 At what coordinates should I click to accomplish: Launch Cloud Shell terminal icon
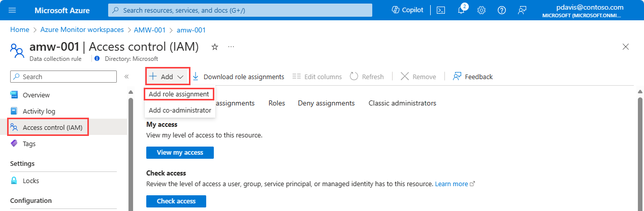[x=441, y=10]
